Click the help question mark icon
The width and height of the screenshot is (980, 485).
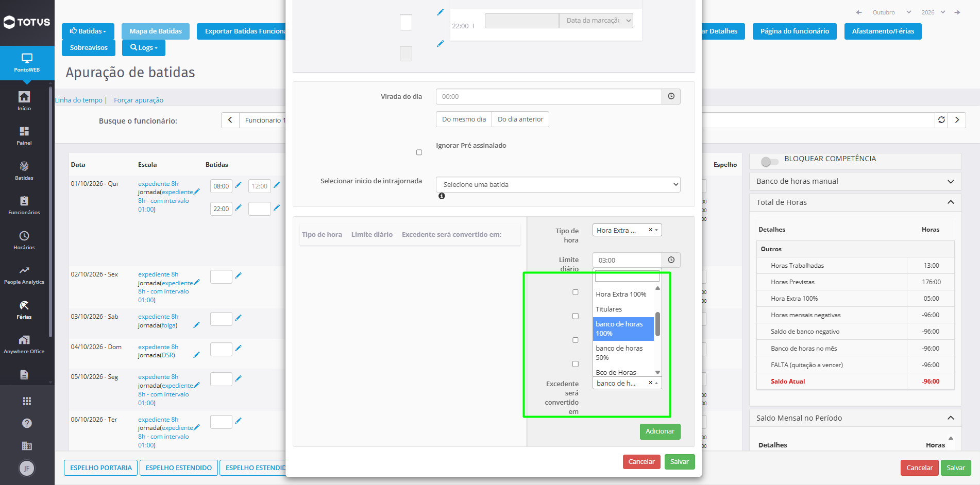(x=27, y=423)
